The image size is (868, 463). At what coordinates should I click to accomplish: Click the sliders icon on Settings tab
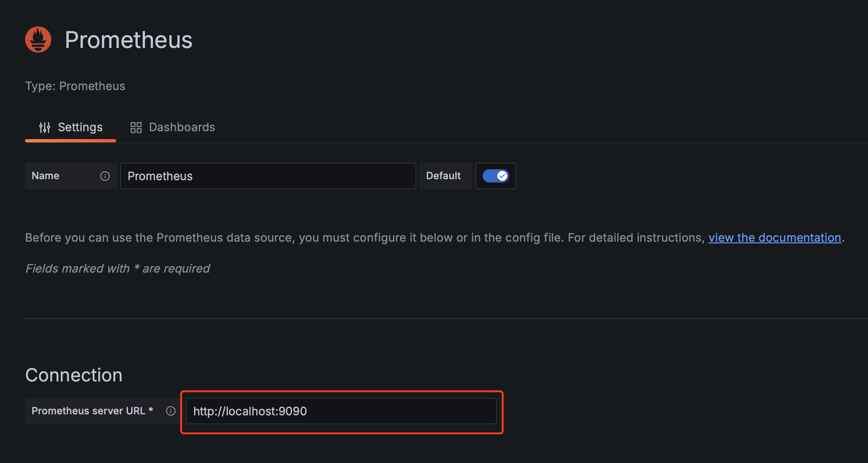click(44, 127)
